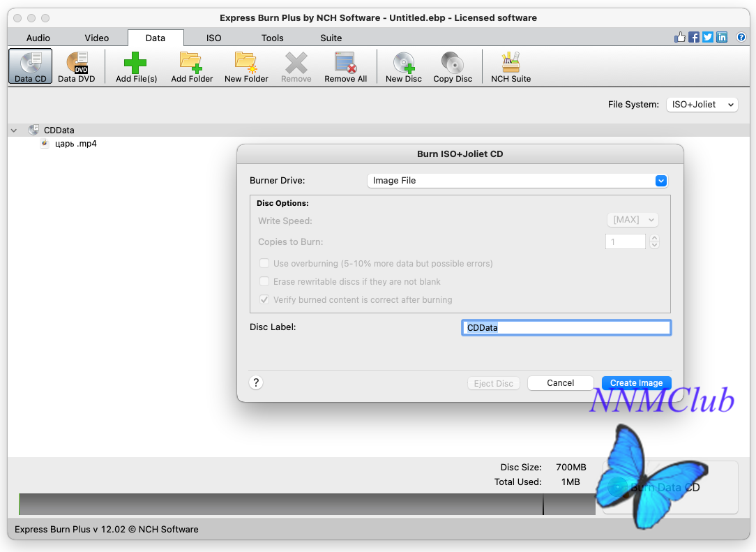The width and height of the screenshot is (756, 552).
Task: Cancel the burn dialog
Action: click(560, 382)
